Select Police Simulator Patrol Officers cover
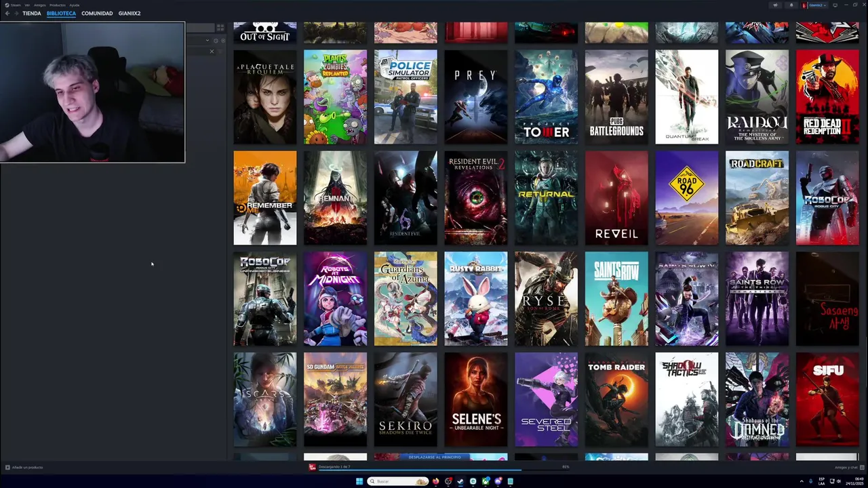The width and height of the screenshot is (868, 488). point(406,97)
